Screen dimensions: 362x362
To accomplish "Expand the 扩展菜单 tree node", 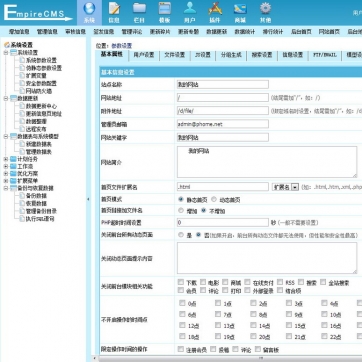I will pyautogui.click(x=6, y=181).
